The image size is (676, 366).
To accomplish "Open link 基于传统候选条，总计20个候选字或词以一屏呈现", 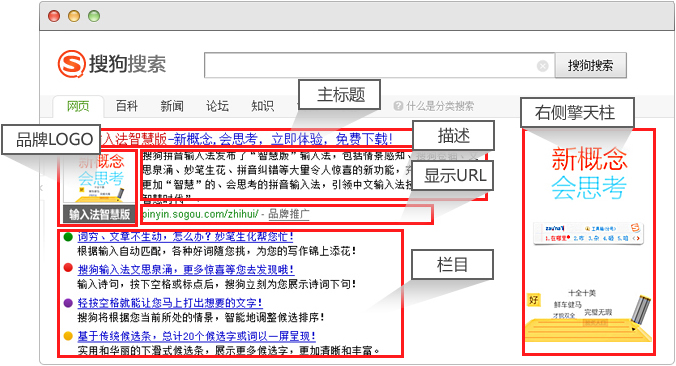I will point(197,336).
